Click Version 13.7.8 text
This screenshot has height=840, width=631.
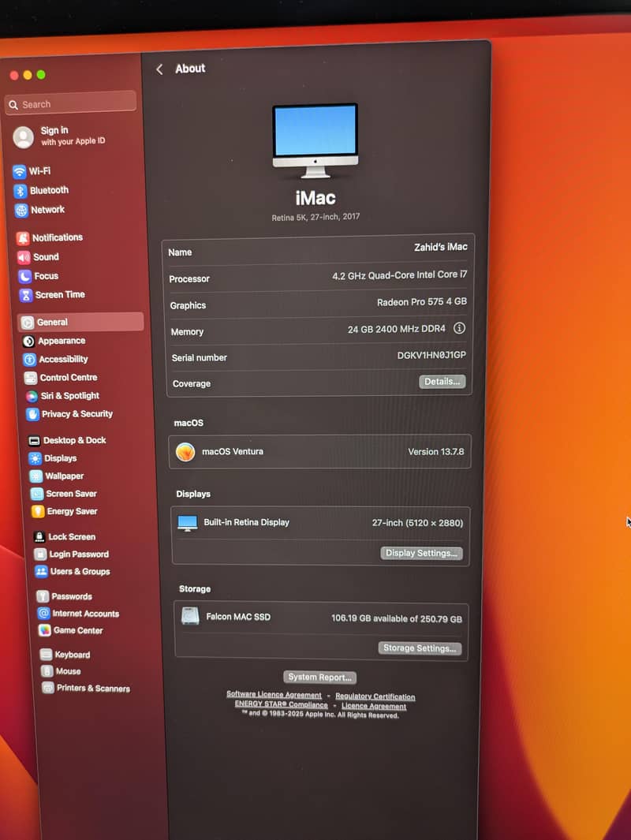coord(436,452)
